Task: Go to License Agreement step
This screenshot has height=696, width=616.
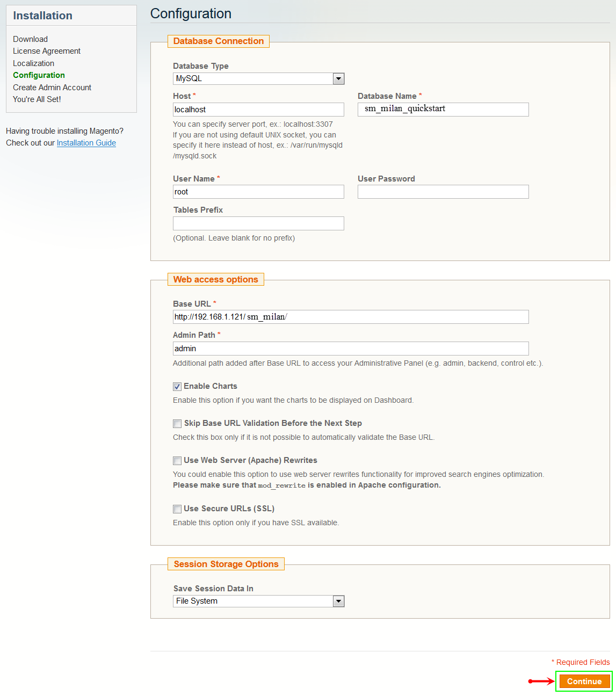Action: click(47, 51)
